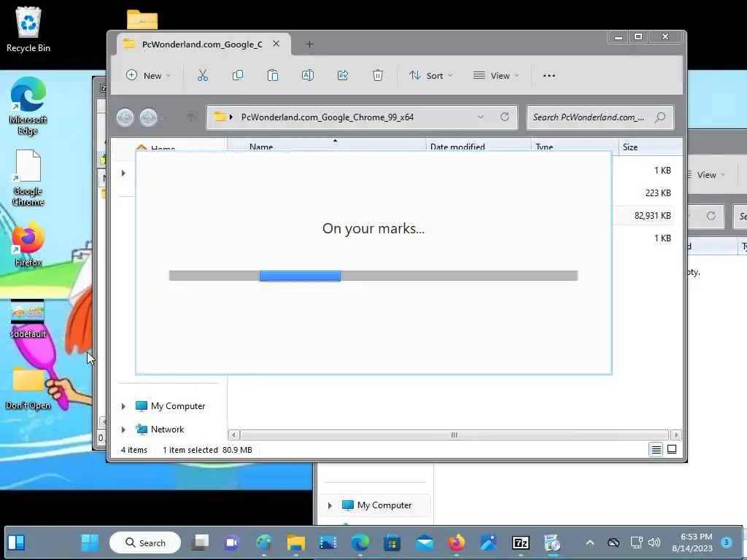Expand the address bar history chevron
This screenshot has width=747, height=560.
click(x=480, y=117)
